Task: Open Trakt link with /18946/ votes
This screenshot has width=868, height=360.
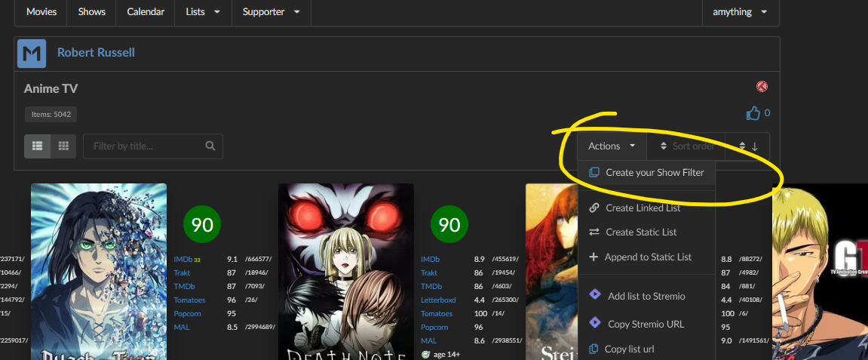Action: [182, 272]
